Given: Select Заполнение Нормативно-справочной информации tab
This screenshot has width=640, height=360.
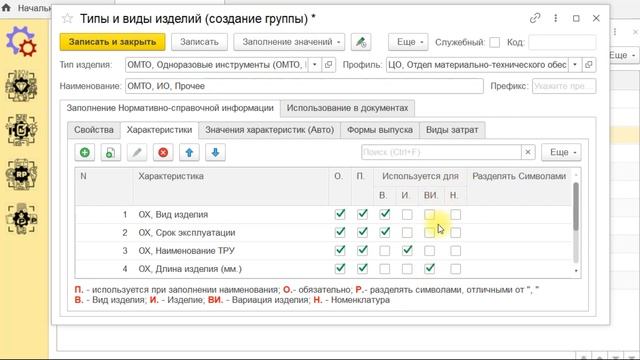Looking at the screenshot, I should click(170, 108).
